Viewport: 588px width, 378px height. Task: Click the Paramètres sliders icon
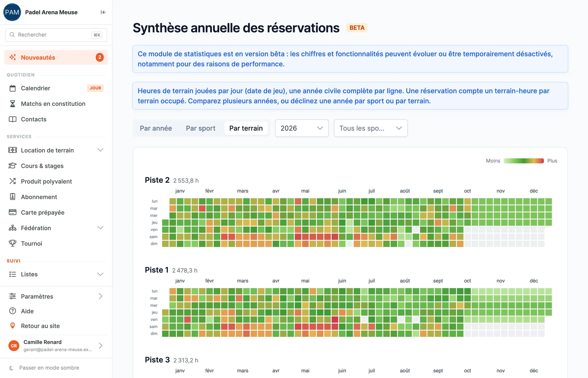pos(13,296)
